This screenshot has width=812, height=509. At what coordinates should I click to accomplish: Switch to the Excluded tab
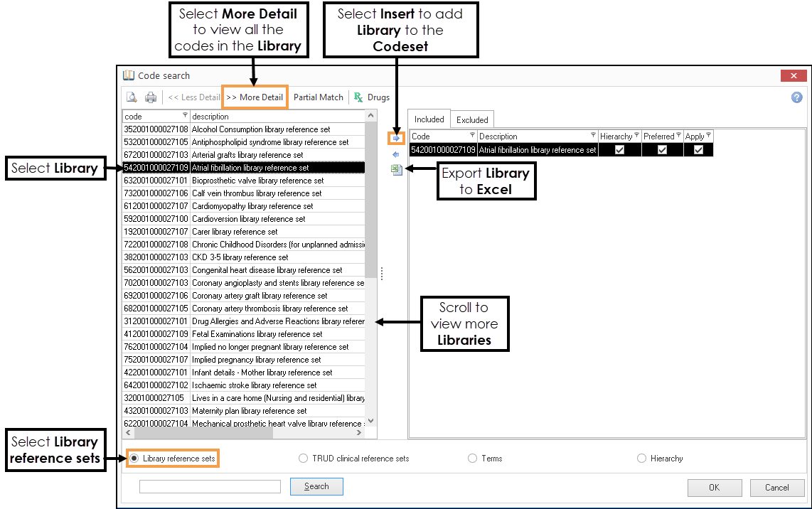tap(472, 120)
